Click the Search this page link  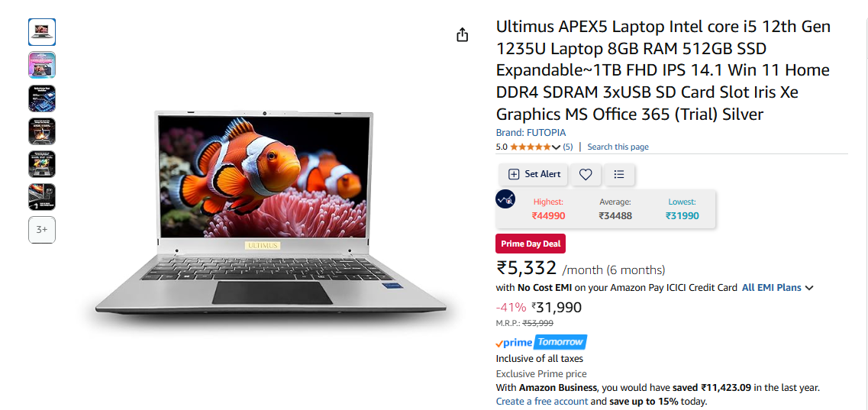618,147
